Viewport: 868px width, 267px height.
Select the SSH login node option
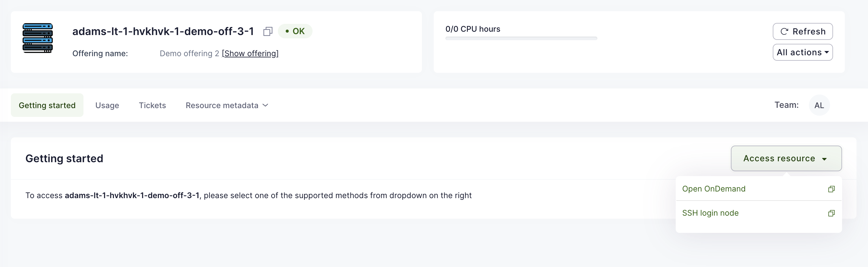click(x=710, y=213)
